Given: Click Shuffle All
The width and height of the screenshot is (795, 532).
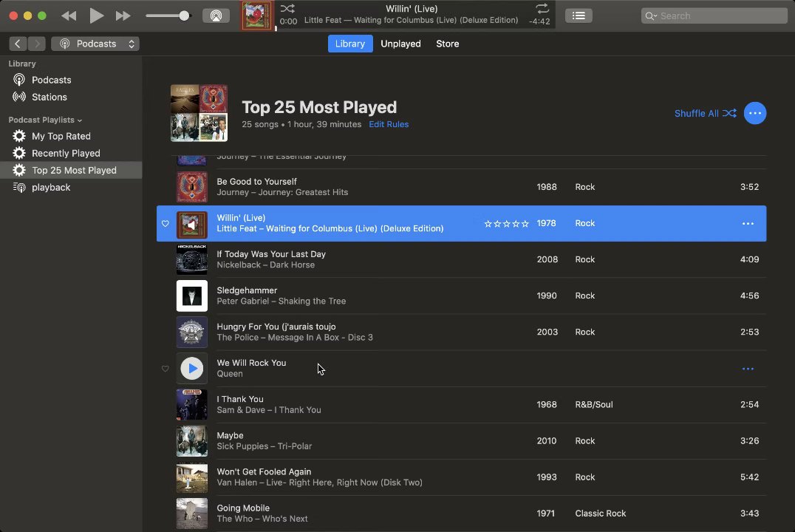Looking at the screenshot, I should point(706,113).
